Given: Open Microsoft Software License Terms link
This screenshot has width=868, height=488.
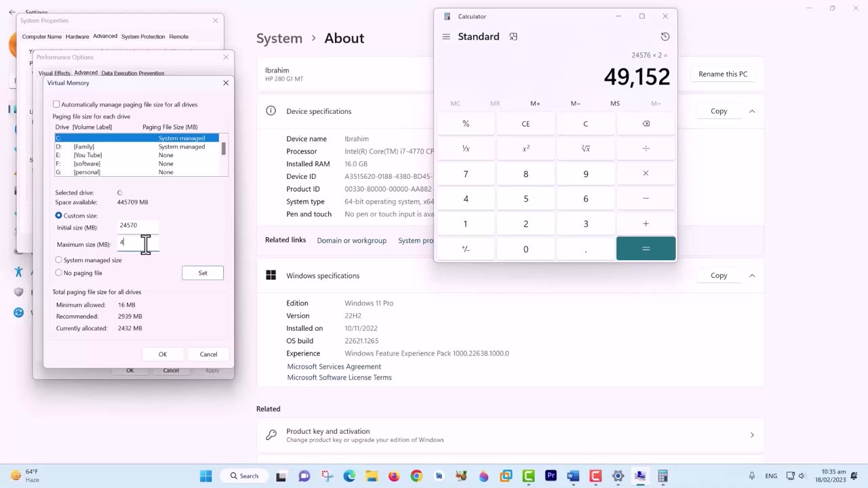Looking at the screenshot, I should coord(339,378).
